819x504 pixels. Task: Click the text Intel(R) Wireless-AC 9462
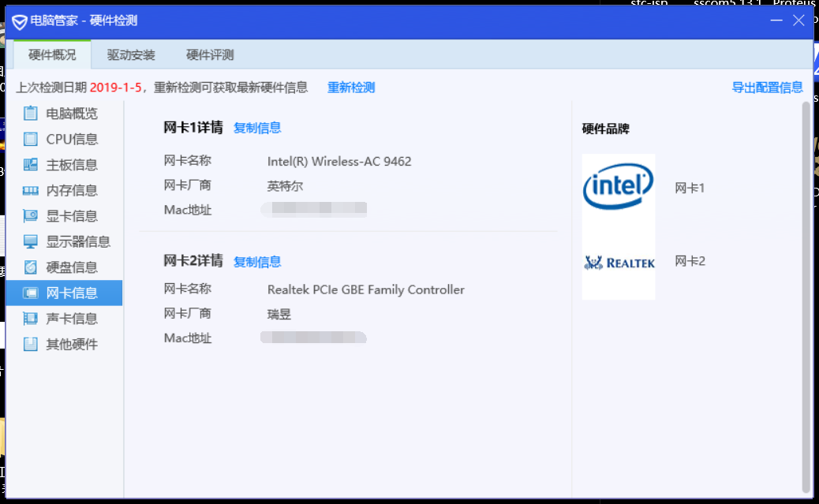pyautogui.click(x=339, y=162)
